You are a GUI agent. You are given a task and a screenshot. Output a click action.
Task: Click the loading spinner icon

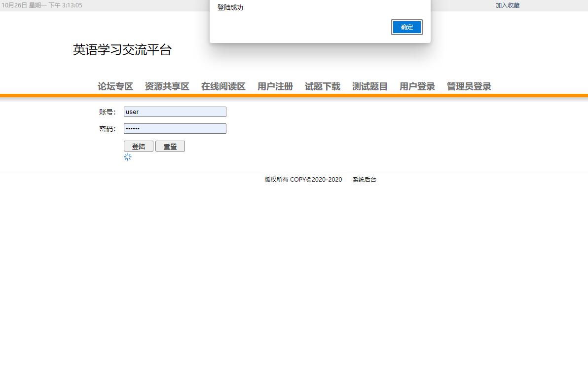coord(128,157)
